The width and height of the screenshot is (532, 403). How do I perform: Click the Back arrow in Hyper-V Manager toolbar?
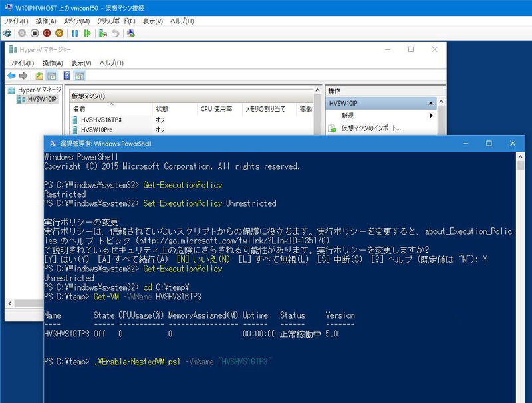(x=11, y=76)
